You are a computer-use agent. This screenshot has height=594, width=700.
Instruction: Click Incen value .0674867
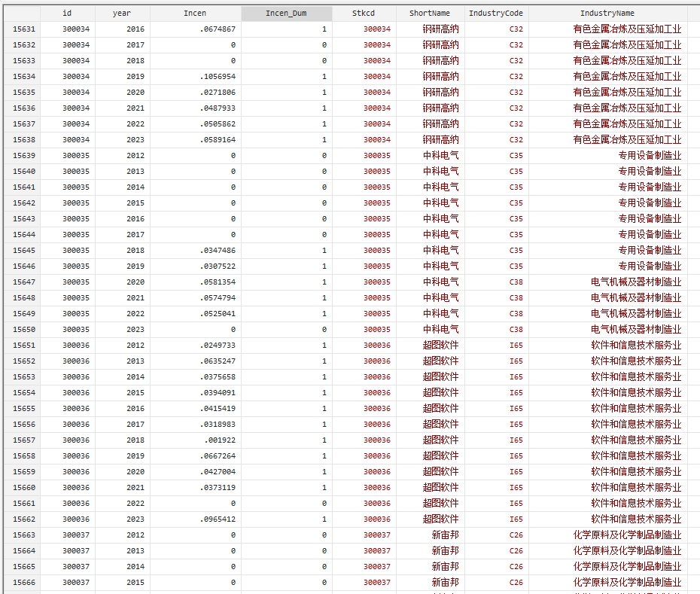[218, 29]
